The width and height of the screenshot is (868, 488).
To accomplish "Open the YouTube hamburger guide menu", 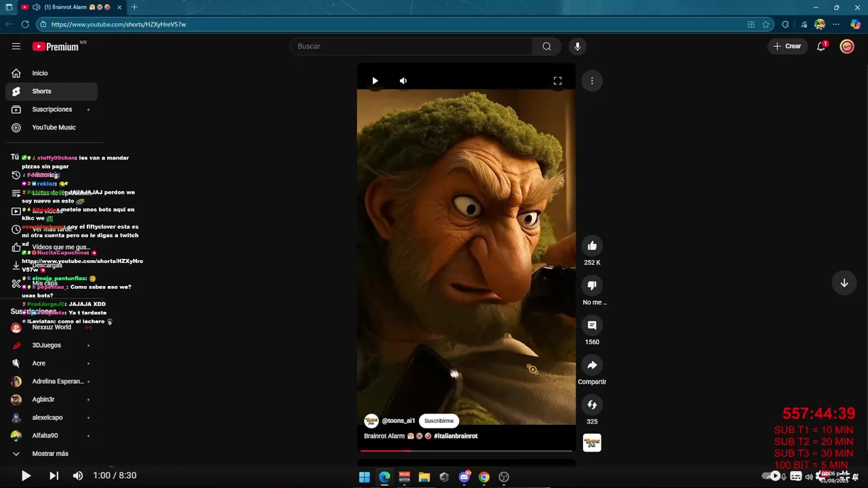I will coord(16,46).
